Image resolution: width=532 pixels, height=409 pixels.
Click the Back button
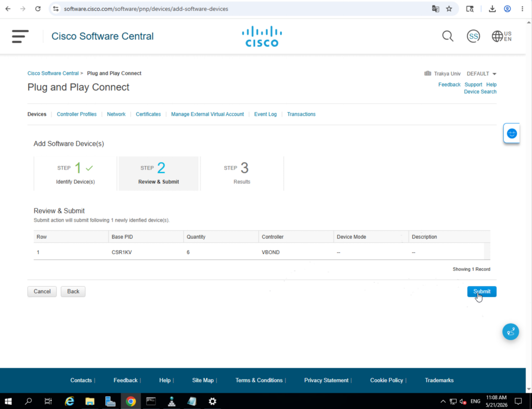pyautogui.click(x=73, y=291)
